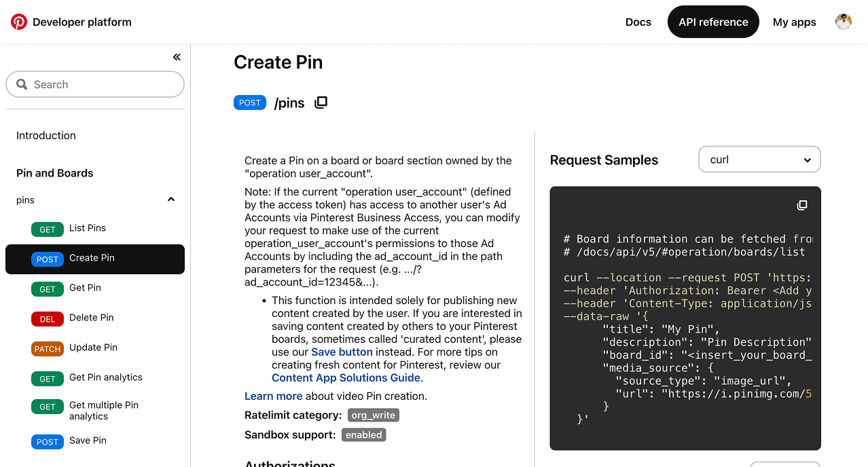Screen dimensions: 868x467
Task: Collapse the sidebar with double chevron icon
Action: pyautogui.click(x=177, y=57)
